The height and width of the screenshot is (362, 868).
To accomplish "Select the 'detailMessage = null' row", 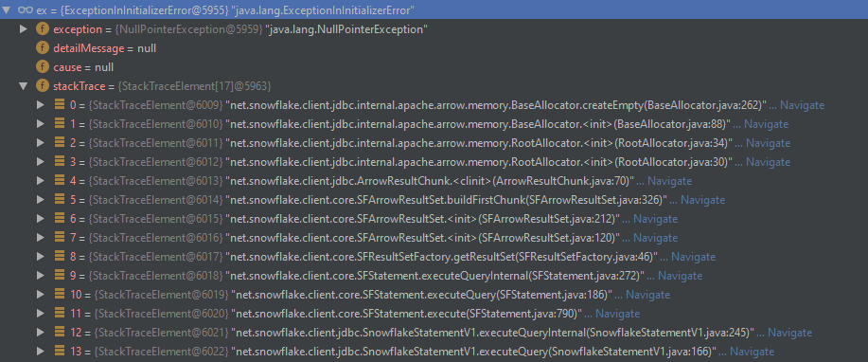I will [x=434, y=48].
